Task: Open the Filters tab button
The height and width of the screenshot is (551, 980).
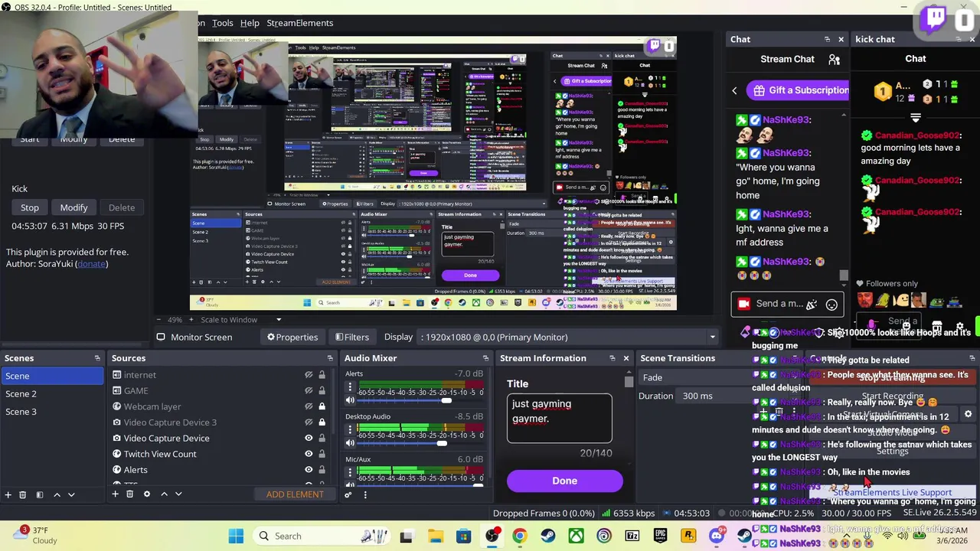Action: click(x=351, y=337)
